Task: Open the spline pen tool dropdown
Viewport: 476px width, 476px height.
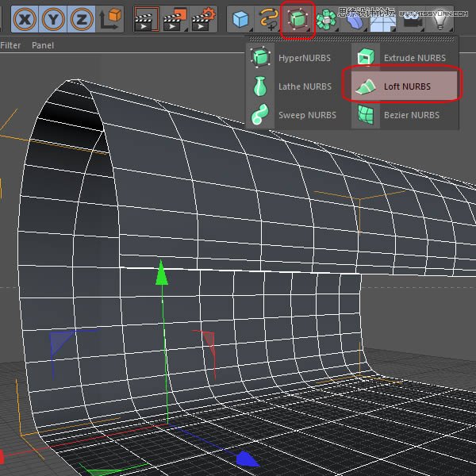Action: pos(269,17)
